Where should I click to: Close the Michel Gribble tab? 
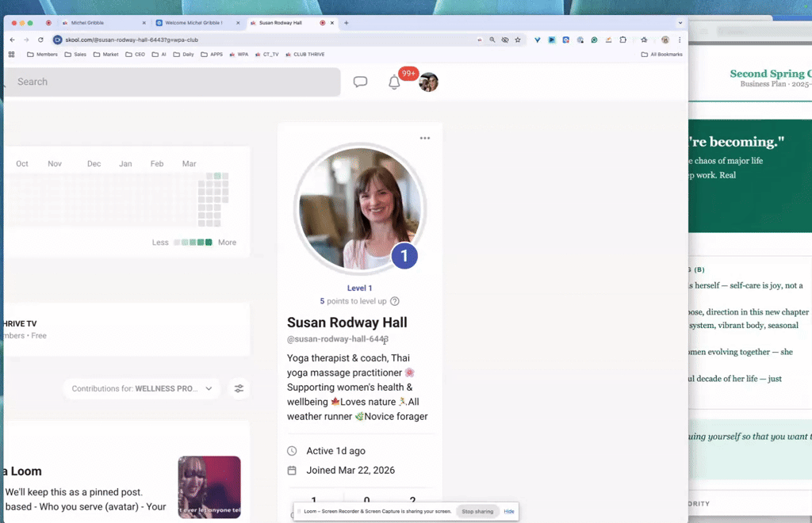pyautogui.click(x=144, y=23)
